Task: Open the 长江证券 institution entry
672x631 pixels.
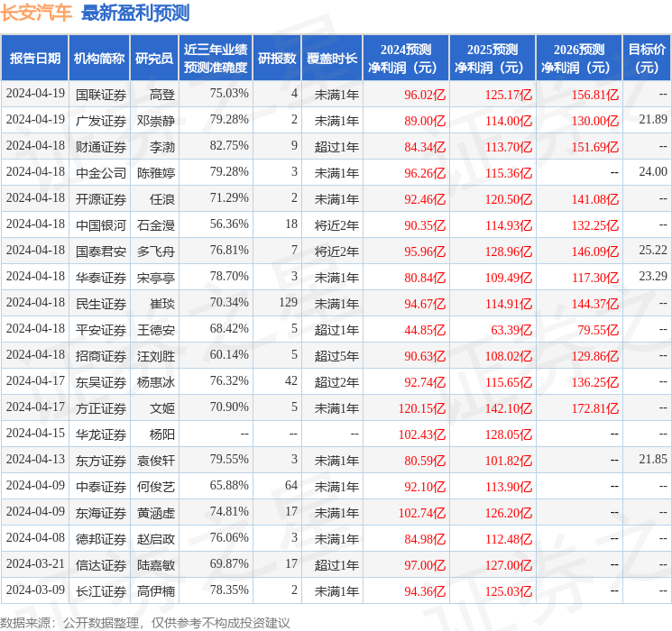Action: click(x=101, y=590)
